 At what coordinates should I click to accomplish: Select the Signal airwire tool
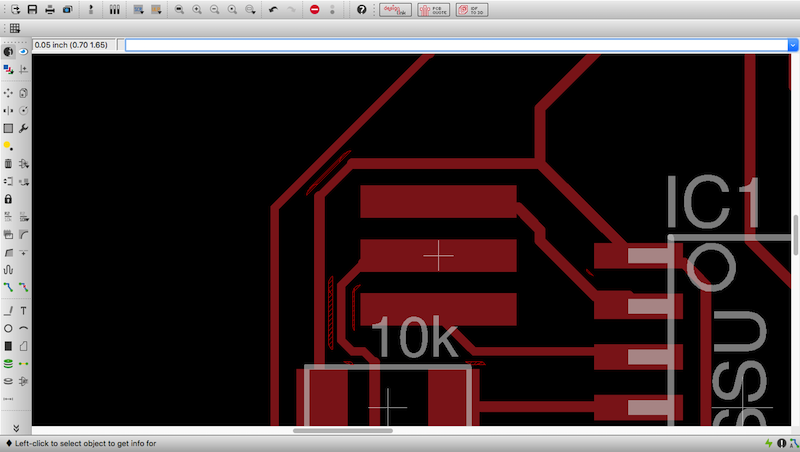pyautogui.click(x=23, y=364)
